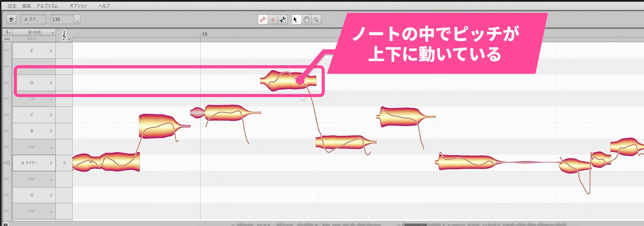Click the single-blob view icon
Image resolution: width=644 pixels, height=226 pixels.
[273, 20]
